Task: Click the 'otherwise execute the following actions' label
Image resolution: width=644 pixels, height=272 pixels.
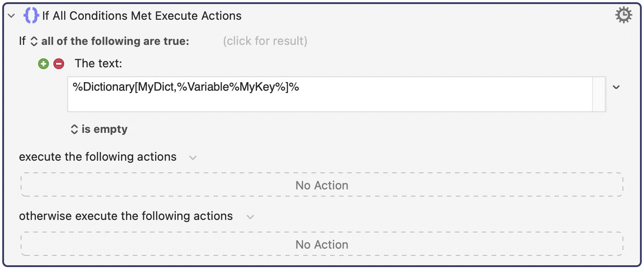Action: tap(126, 216)
